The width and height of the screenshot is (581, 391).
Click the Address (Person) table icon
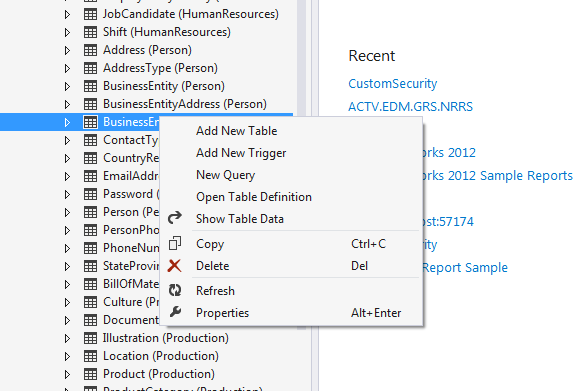[90, 50]
